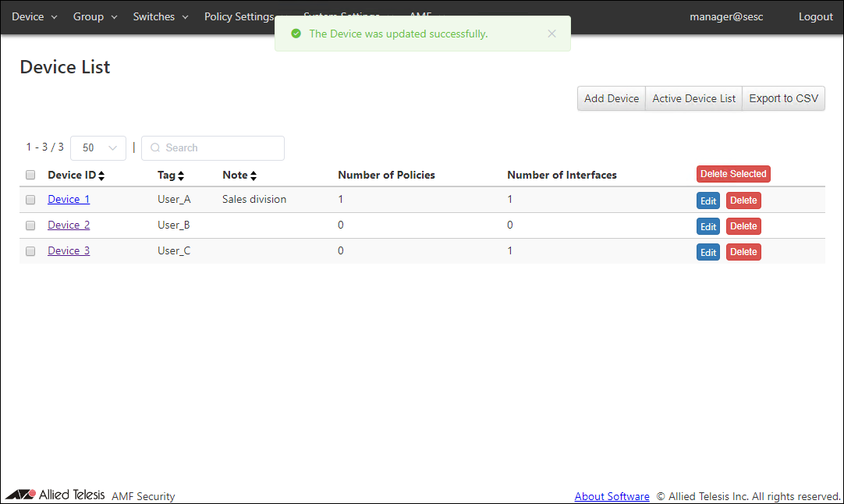Click the Allied Telesis logo
This screenshot has width=844, height=504.
[55, 495]
